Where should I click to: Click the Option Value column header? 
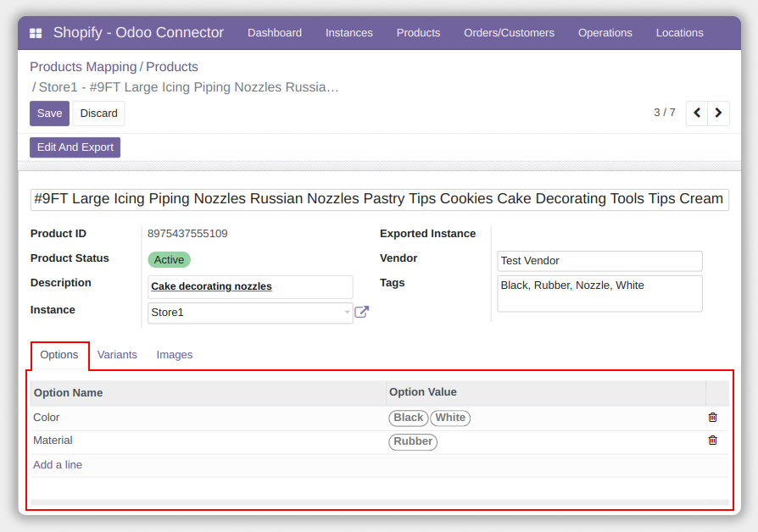[546, 392]
